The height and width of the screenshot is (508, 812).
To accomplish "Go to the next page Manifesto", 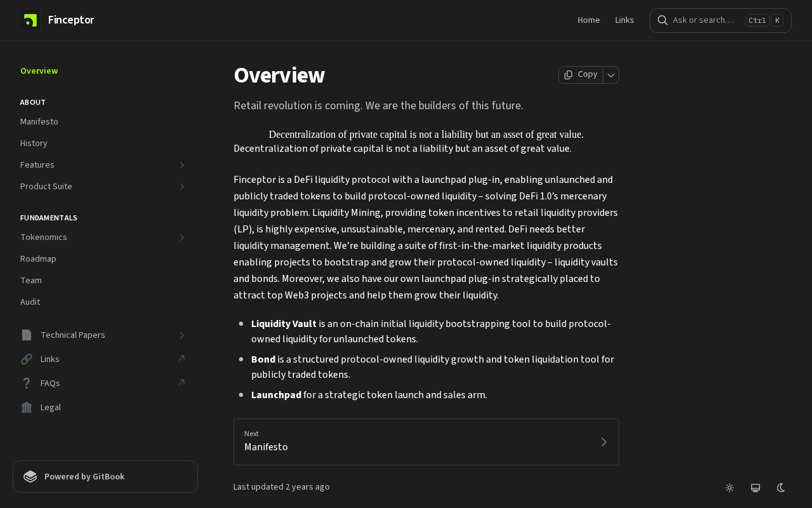I will coord(426,441).
